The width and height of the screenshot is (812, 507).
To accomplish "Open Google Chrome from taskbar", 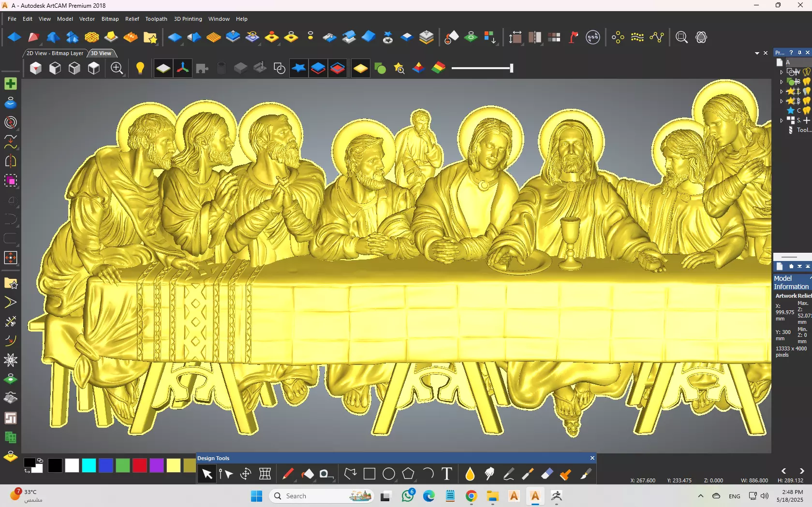I will 472,496.
